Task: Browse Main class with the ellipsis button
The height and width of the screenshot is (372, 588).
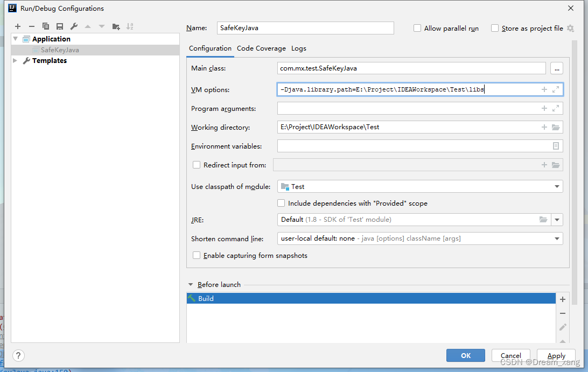Action: [x=557, y=68]
